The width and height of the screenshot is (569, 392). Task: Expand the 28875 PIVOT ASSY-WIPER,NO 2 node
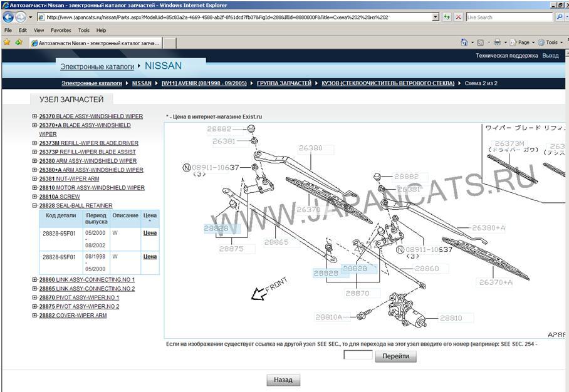click(34, 306)
